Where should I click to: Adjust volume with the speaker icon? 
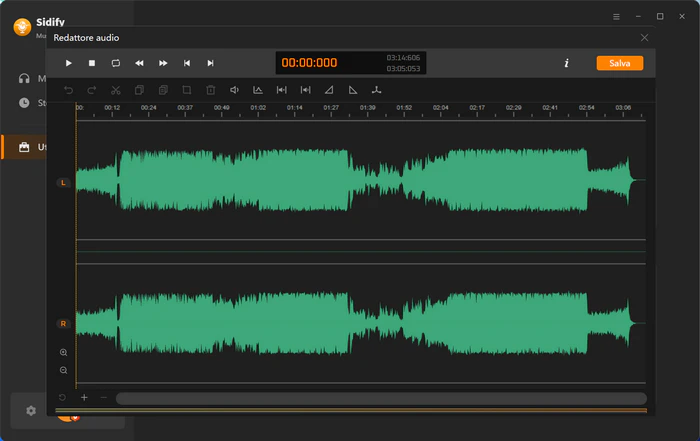coord(234,90)
